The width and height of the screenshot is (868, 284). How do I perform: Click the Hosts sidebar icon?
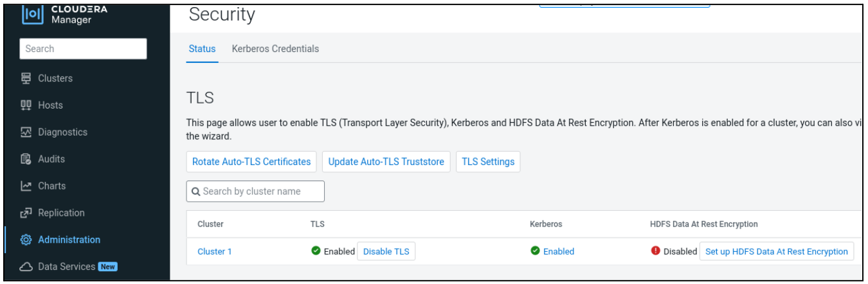[26, 105]
